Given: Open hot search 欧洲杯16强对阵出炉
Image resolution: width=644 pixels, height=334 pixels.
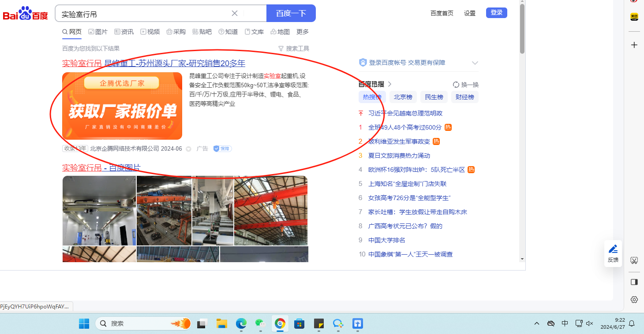Looking at the screenshot, I should coord(417,170).
